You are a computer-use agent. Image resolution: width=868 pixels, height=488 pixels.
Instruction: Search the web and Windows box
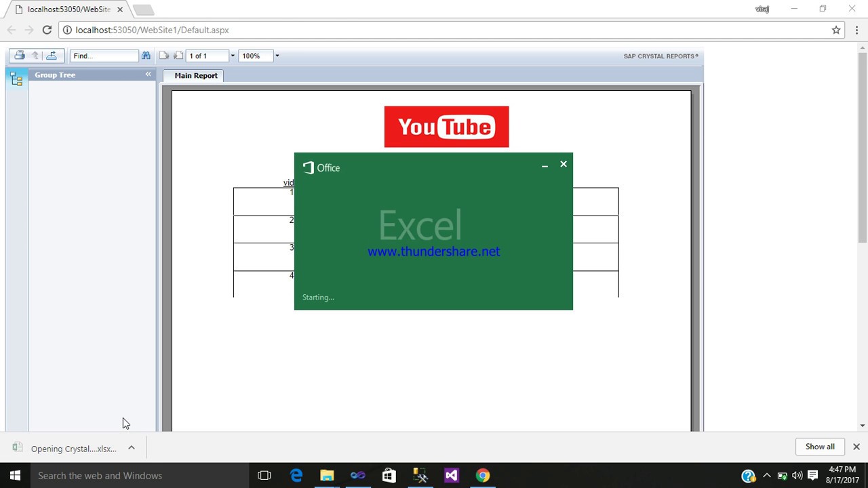[138, 475]
